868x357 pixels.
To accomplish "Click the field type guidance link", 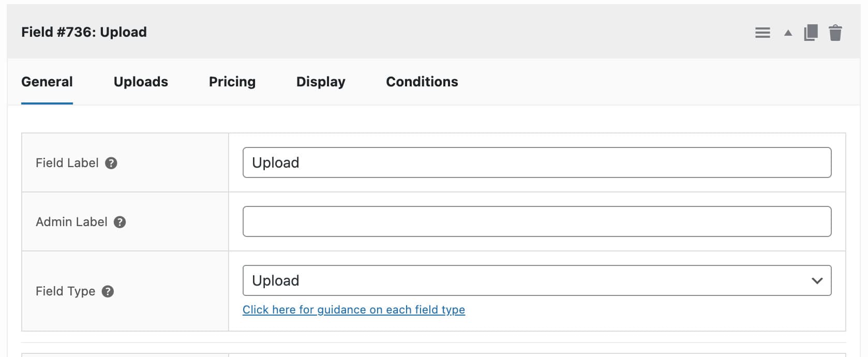I will (354, 309).
